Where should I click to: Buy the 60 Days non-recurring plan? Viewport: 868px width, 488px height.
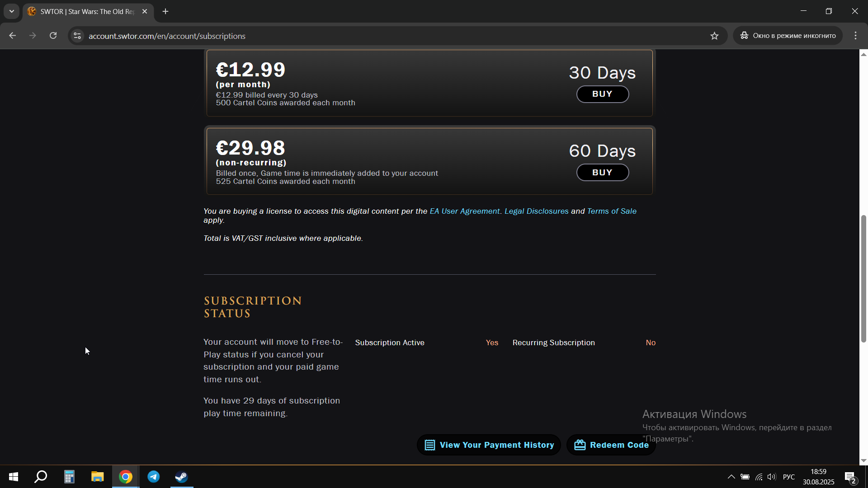click(x=602, y=173)
